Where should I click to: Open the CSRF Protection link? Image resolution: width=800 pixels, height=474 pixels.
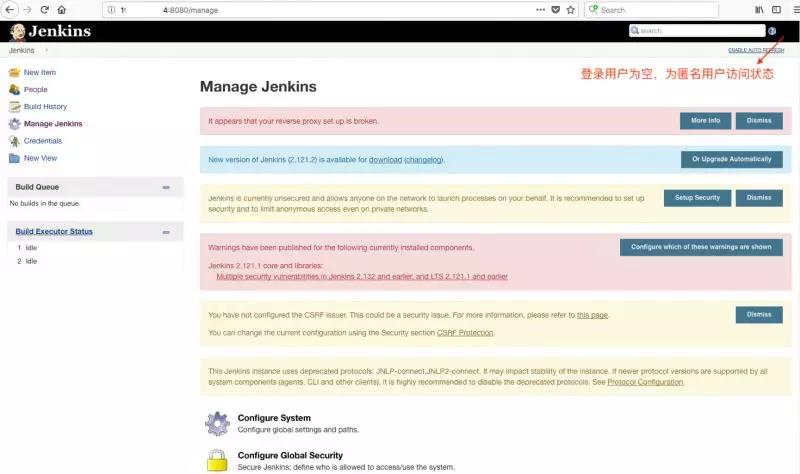pyautogui.click(x=465, y=333)
